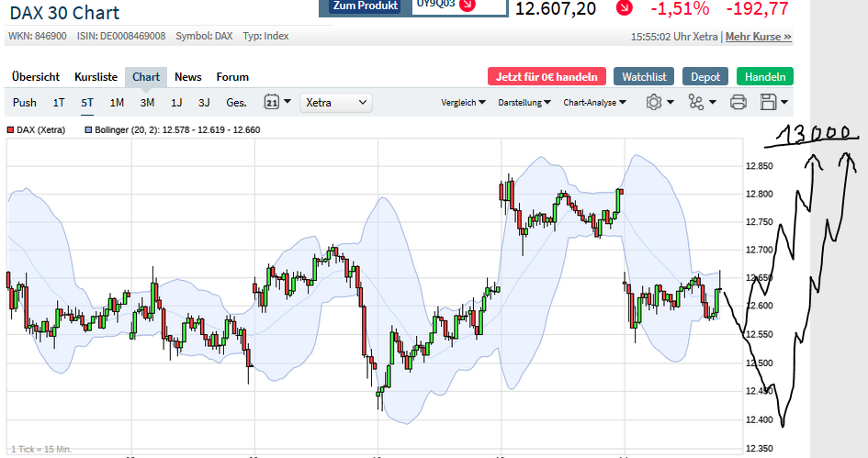
Task: Click the Typ: Index text
Action: click(265, 36)
